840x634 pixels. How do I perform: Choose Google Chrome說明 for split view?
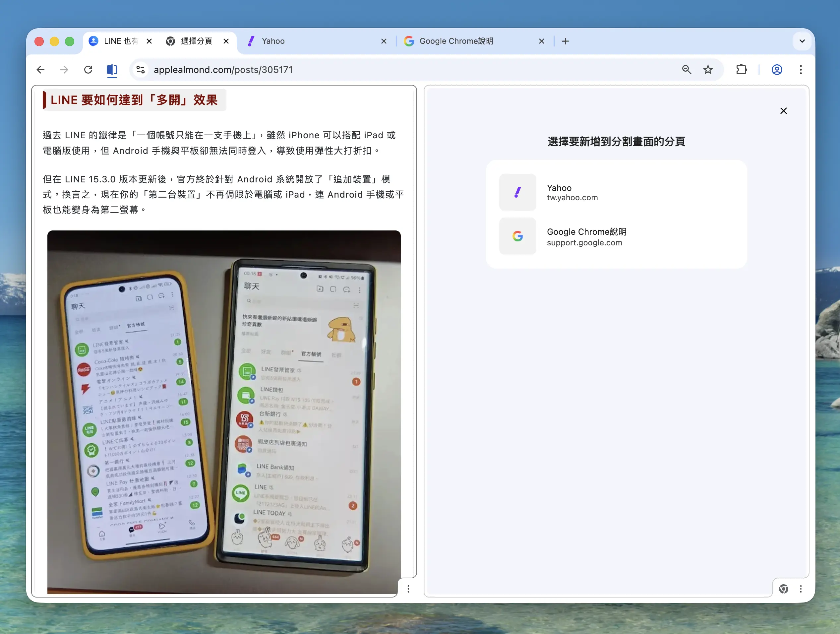(616, 236)
